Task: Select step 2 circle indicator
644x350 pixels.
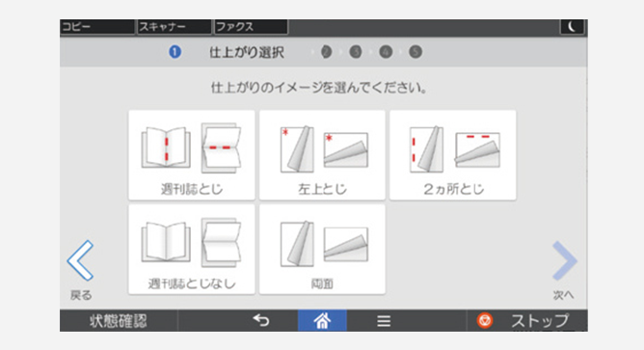Action: click(326, 52)
